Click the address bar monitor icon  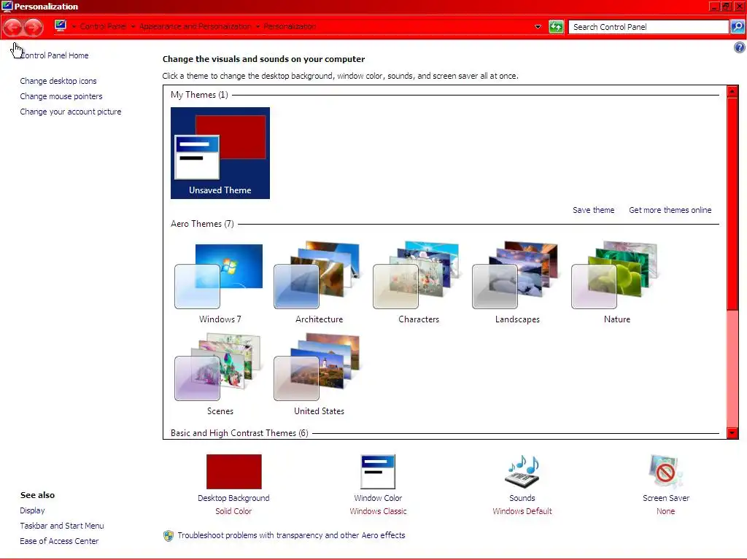(60, 26)
